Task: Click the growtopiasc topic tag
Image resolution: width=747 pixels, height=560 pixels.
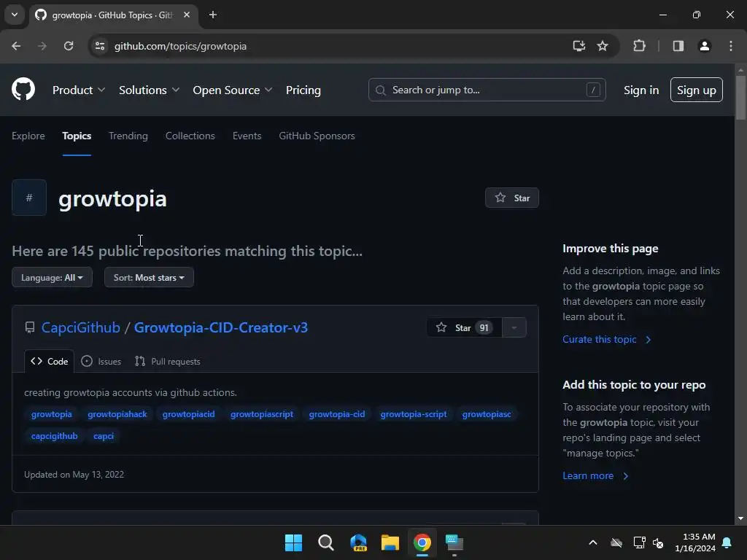Action: (487, 414)
